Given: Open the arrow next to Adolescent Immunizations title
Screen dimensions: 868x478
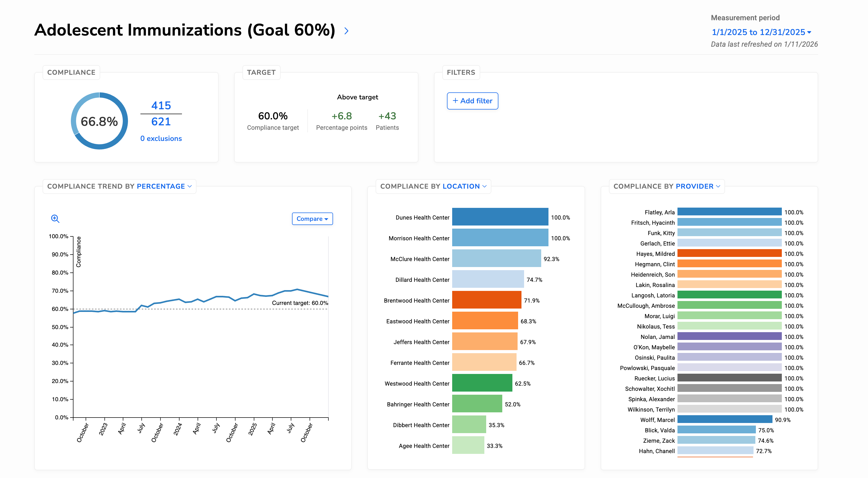Looking at the screenshot, I should [x=347, y=31].
